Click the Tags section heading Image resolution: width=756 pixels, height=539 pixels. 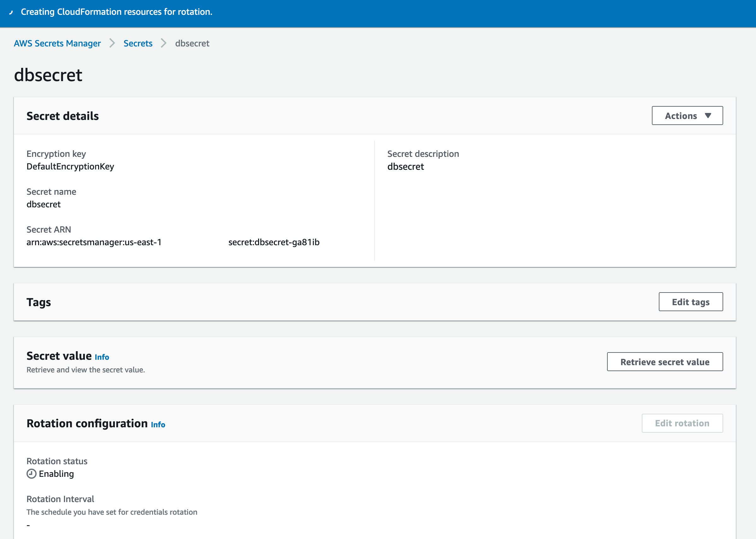(x=38, y=302)
